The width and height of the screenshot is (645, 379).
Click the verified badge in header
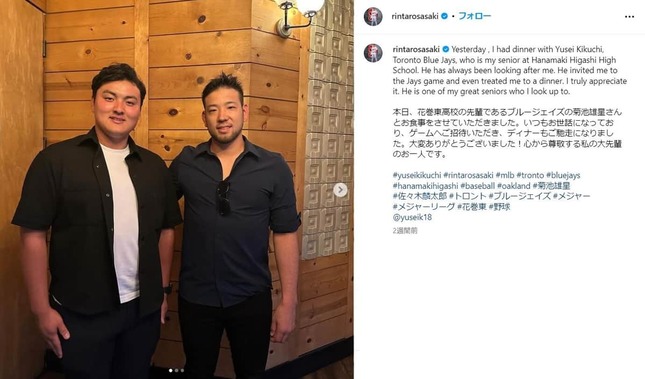point(444,17)
